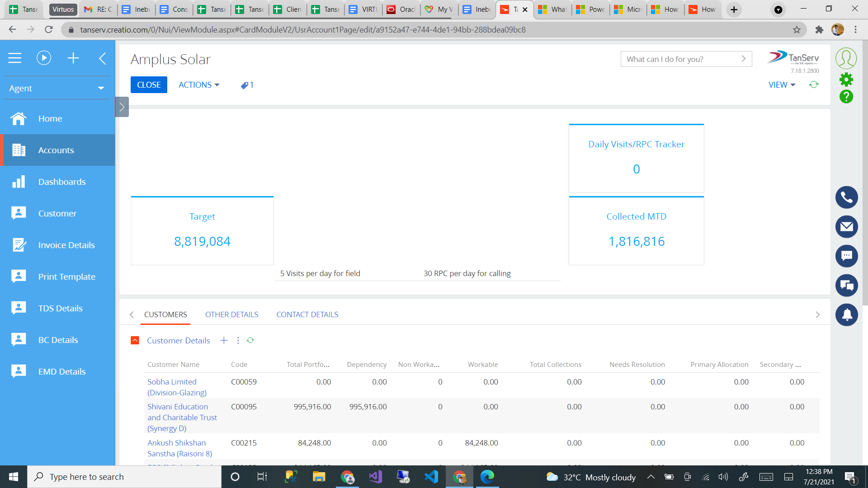
Task: Click the Target indicator widget
Action: 202,230
